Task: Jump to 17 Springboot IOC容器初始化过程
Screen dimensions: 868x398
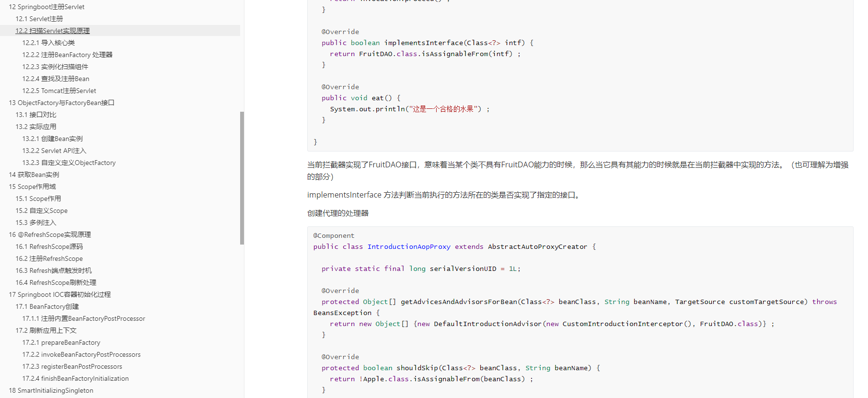Action: point(60,294)
